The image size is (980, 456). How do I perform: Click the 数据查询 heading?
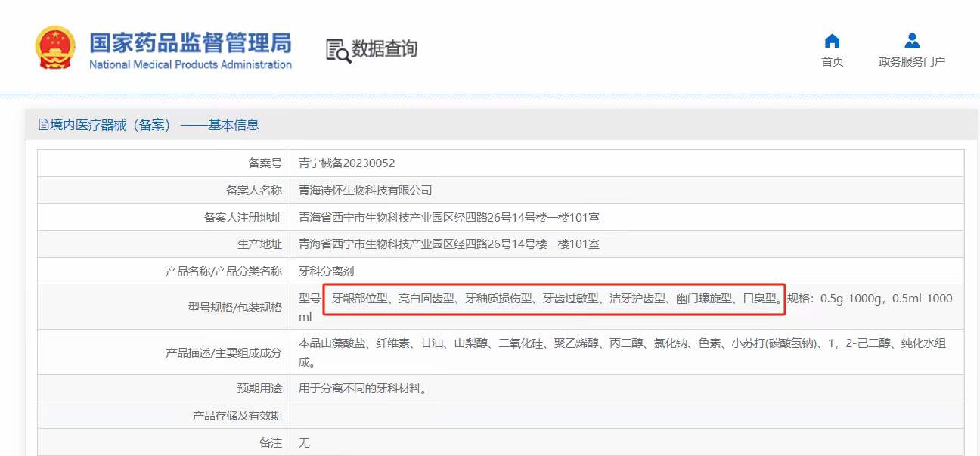(x=384, y=49)
